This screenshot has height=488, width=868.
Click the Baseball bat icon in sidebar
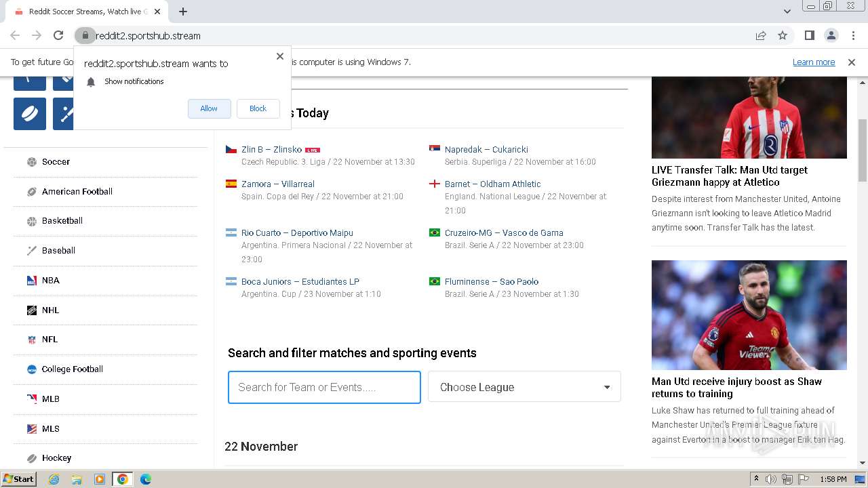point(32,251)
